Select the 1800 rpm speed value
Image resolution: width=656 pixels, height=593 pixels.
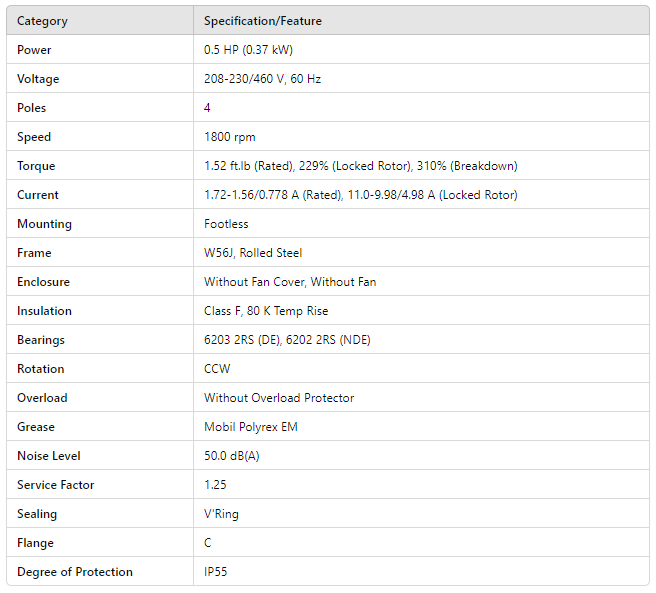[x=230, y=137]
